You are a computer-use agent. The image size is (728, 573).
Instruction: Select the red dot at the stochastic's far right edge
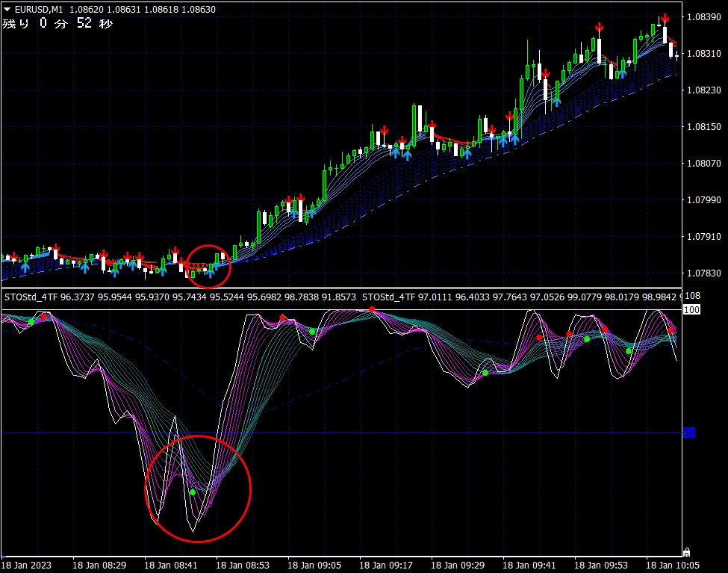point(671,329)
